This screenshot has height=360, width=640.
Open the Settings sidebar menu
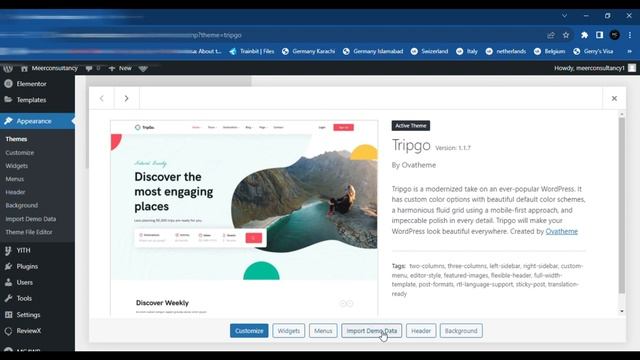tap(28, 315)
